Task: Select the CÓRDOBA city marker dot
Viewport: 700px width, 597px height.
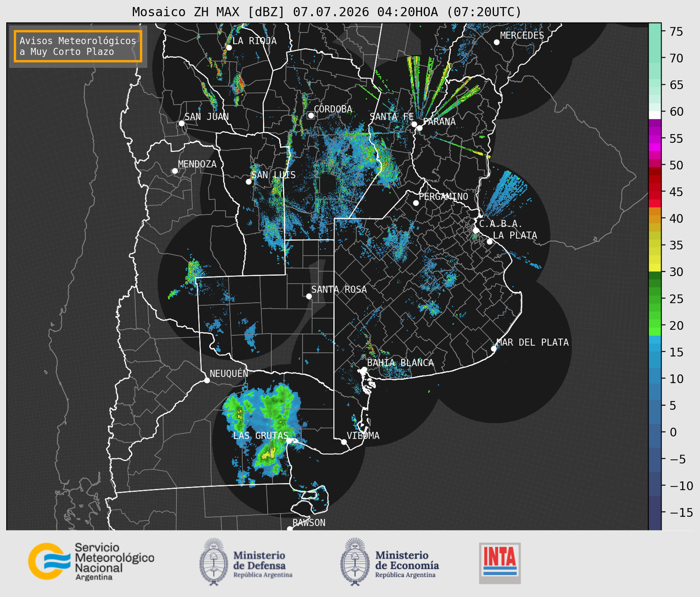Action: pos(311,115)
